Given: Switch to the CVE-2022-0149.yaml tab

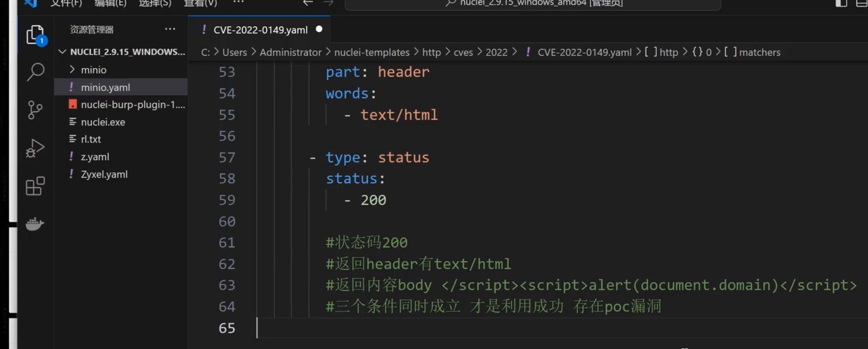Looking at the screenshot, I should pos(260,30).
